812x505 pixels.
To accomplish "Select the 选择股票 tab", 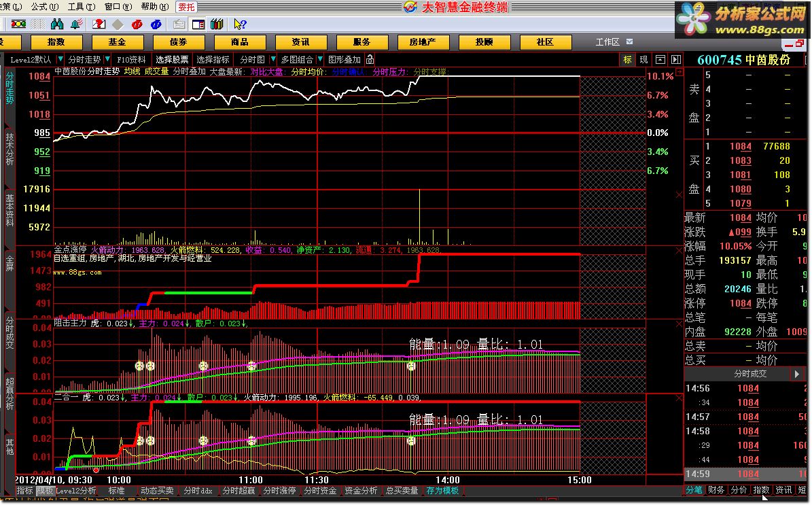I will [172, 60].
